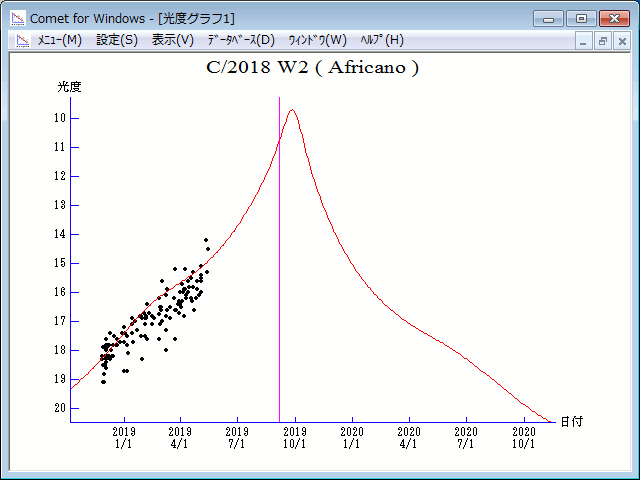Click the graph title C/2018 W2 (Africano)
The width and height of the screenshot is (640, 480).
tap(311, 68)
